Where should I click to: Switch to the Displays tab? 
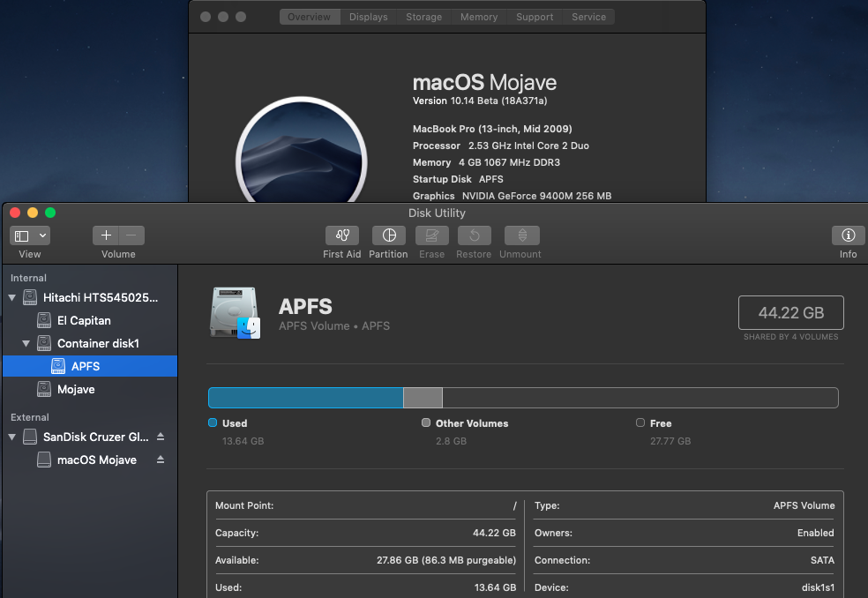[x=368, y=17]
